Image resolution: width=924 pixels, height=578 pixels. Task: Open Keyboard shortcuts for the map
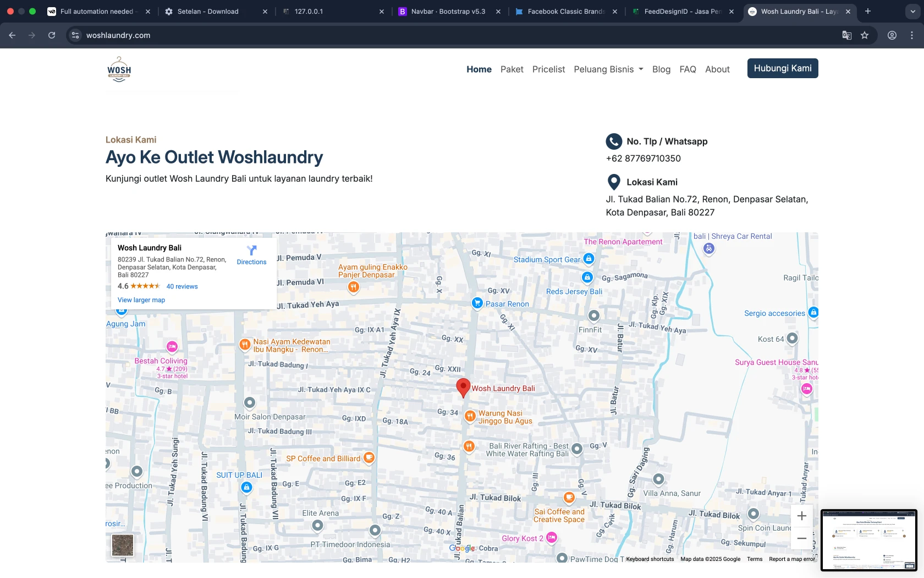click(x=650, y=559)
